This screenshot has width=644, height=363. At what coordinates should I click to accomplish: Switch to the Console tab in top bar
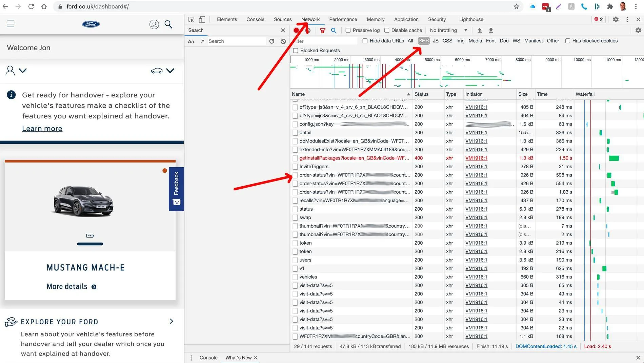click(x=255, y=19)
